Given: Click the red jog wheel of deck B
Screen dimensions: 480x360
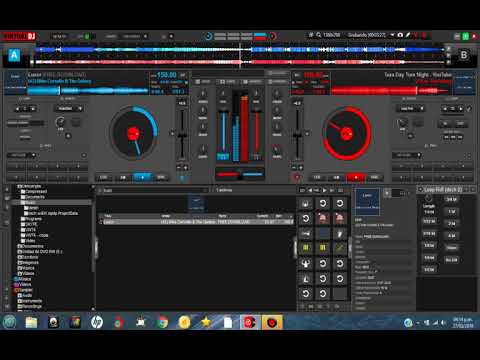Looking at the screenshot, I should (347, 133).
